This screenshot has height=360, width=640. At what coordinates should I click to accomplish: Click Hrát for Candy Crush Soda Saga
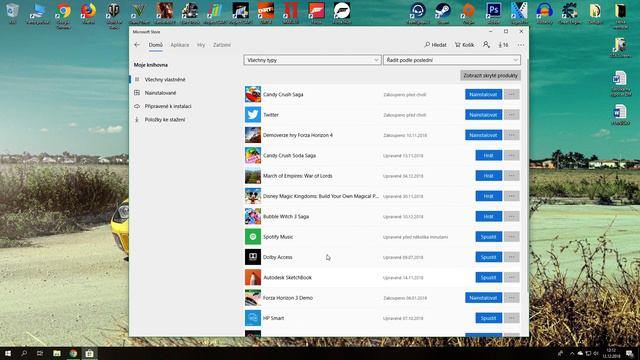tap(489, 156)
